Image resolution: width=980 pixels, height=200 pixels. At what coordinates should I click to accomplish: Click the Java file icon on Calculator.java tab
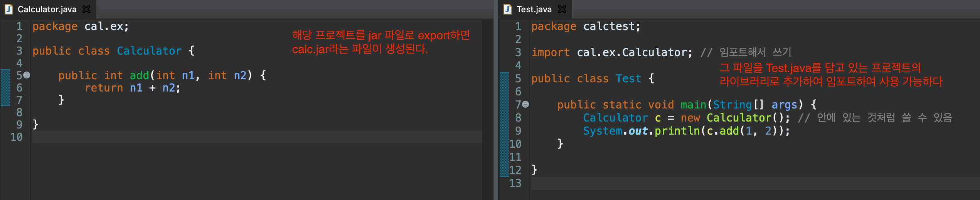click(x=9, y=9)
